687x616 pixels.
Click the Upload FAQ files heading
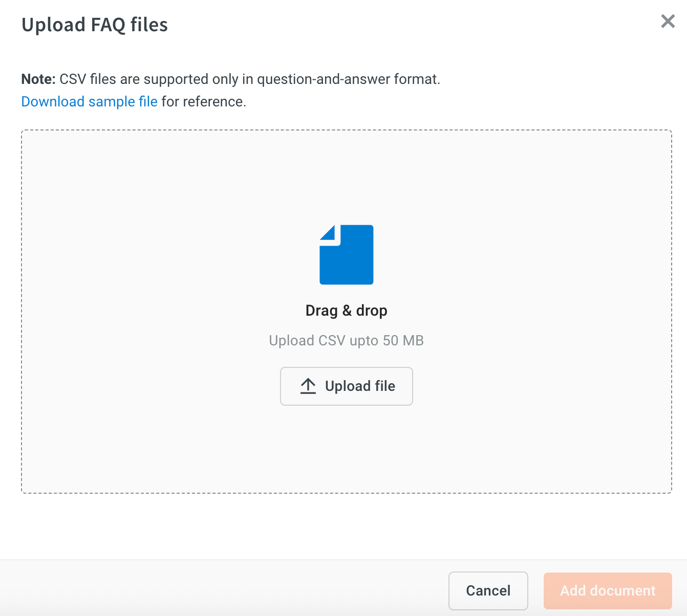click(95, 25)
